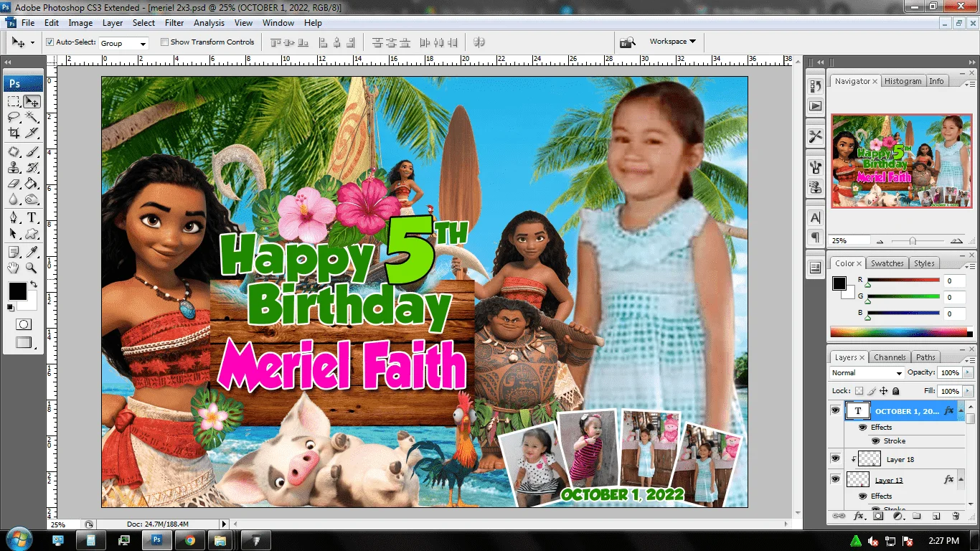Select the History Brush tool
Viewport: 980px width, 551px height.
(x=32, y=167)
